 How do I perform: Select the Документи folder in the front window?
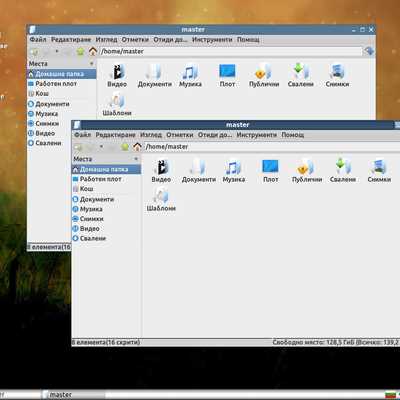click(199, 171)
